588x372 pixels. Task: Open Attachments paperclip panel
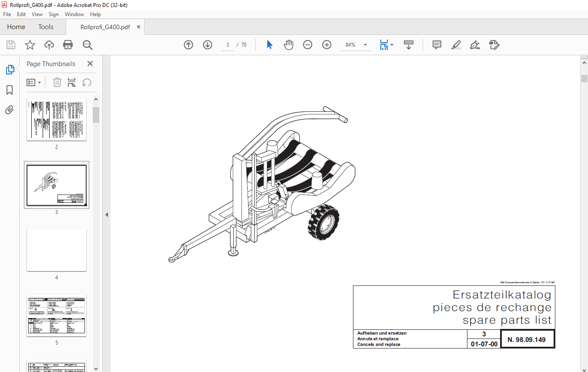[x=10, y=110]
